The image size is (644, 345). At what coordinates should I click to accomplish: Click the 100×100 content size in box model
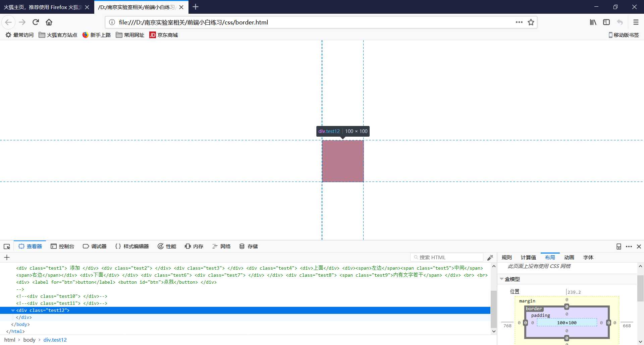click(567, 323)
